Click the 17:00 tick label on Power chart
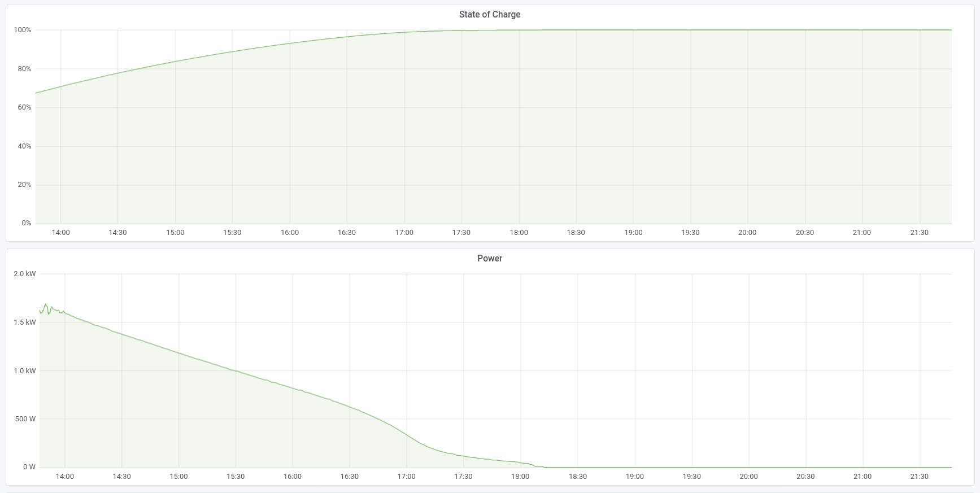Screen dimensions: 980x493 point(406,477)
